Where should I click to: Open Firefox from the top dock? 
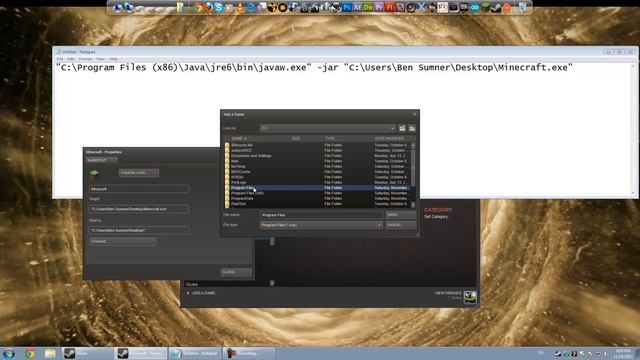click(x=209, y=7)
